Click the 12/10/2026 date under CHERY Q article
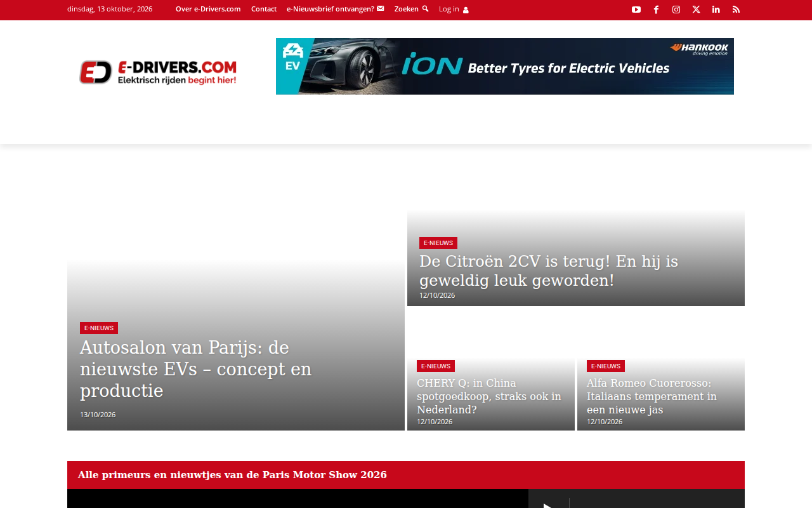 tap(435, 422)
